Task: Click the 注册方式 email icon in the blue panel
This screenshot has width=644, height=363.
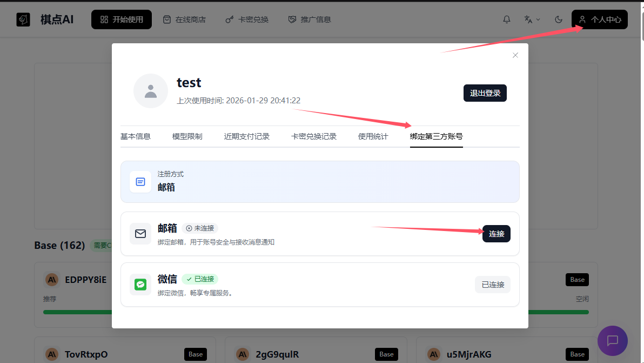Action: click(x=140, y=182)
